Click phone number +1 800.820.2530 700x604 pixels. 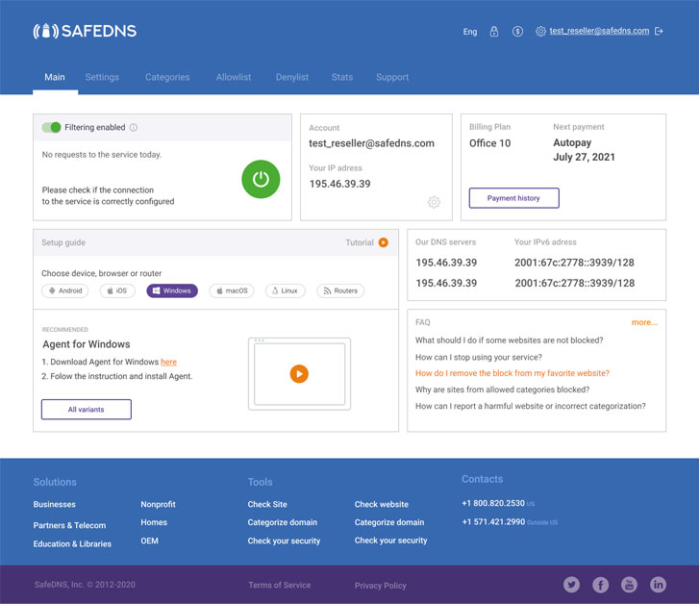pos(493,503)
